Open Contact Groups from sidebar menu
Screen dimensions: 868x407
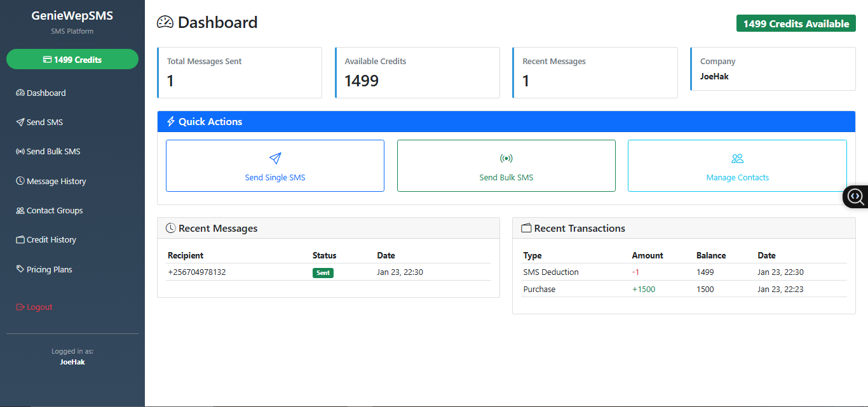[x=55, y=210]
